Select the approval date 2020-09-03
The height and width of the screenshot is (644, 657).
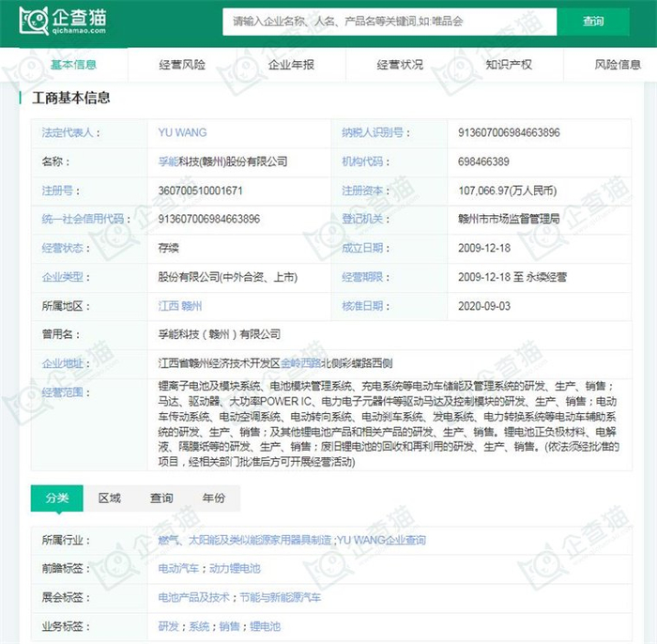(x=484, y=306)
